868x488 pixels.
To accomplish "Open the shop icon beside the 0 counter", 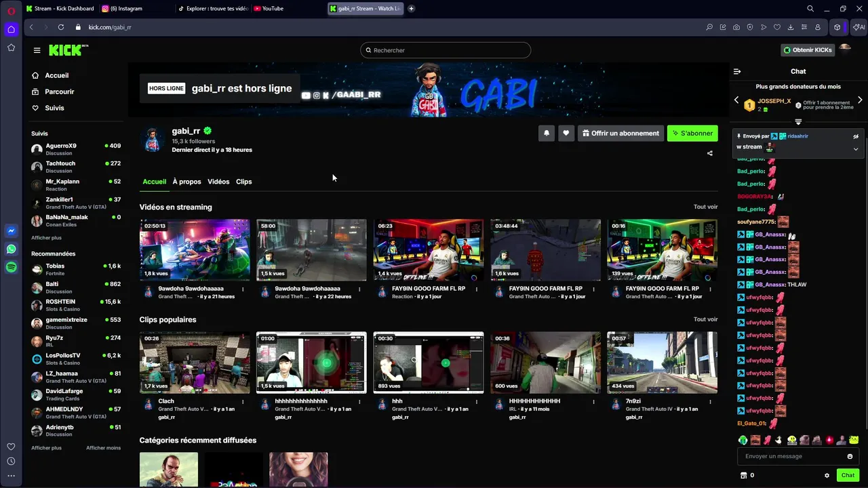I will [743, 476].
